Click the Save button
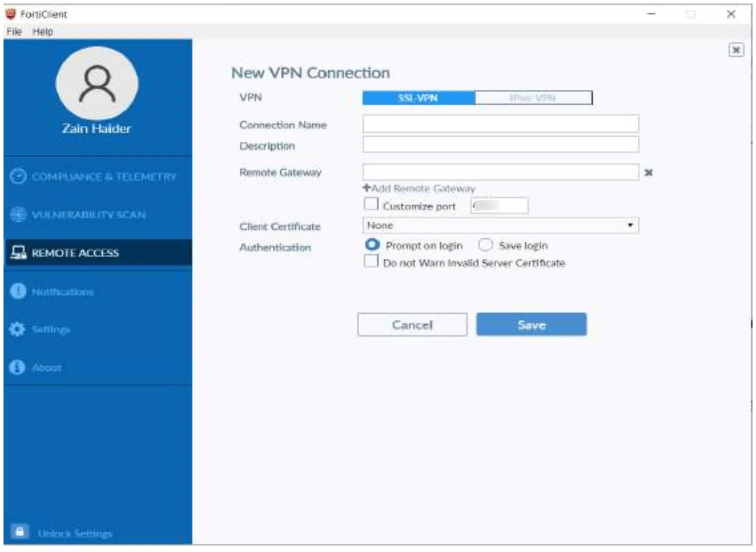Screen dimensions: 756x552 tap(531, 325)
